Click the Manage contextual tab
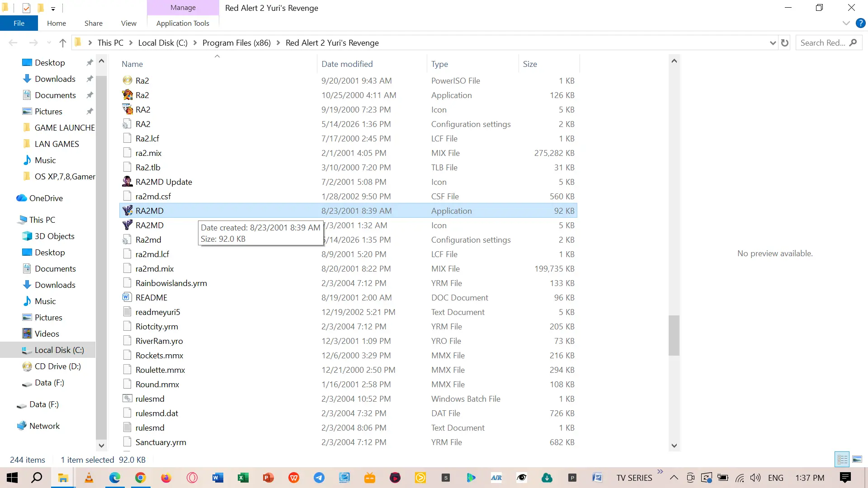This screenshot has height=488, width=868. (183, 8)
